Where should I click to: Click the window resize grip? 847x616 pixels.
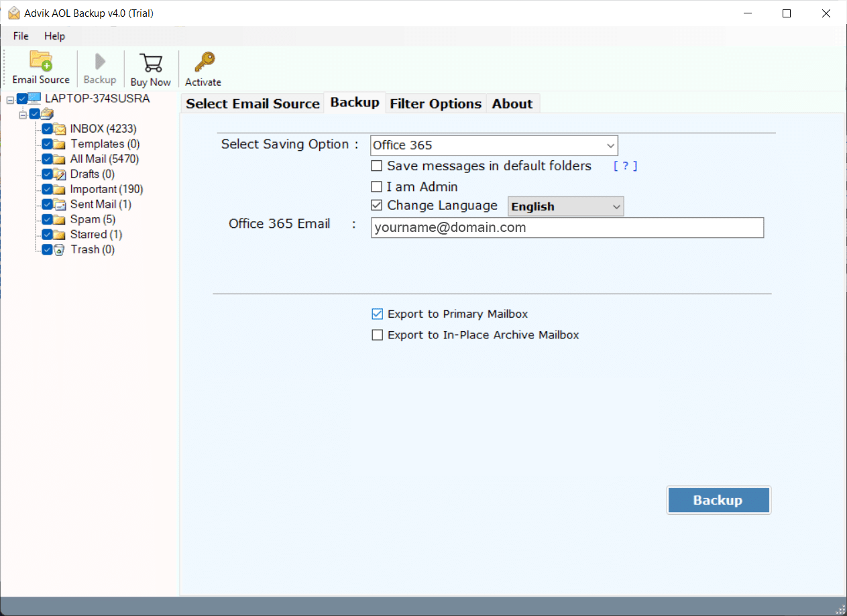tap(840, 609)
